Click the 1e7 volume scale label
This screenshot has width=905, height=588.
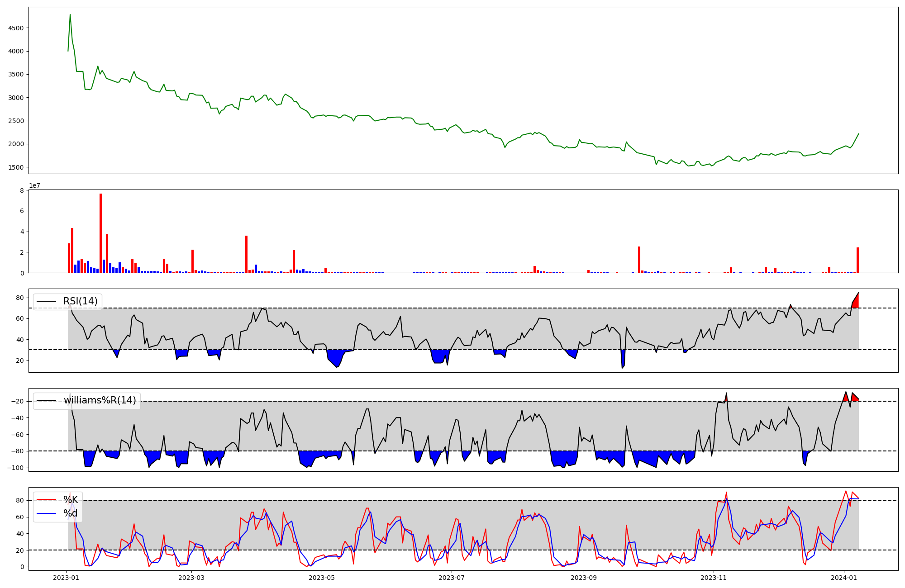[x=35, y=185]
